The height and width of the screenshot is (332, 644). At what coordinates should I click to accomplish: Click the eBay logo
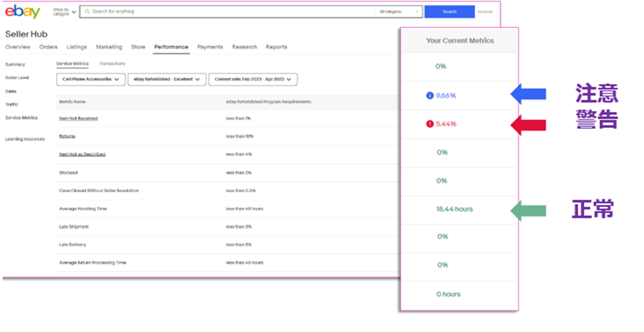[x=22, y=12]
